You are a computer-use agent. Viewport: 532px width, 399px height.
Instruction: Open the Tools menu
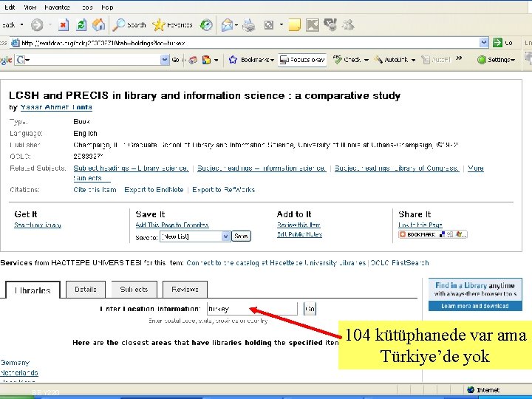(x=87, y=7)
